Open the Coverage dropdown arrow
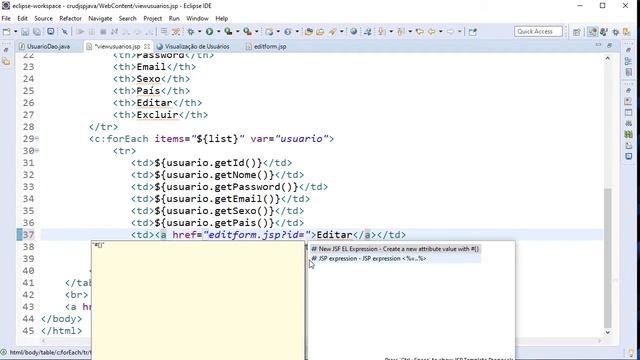This screenshot has height=360, width=640. pos(237,31)
